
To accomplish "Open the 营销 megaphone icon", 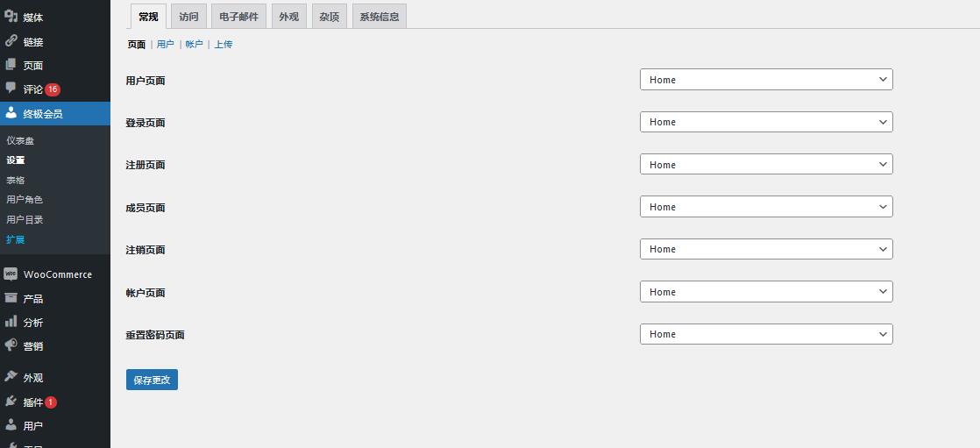I will [11, 345].
